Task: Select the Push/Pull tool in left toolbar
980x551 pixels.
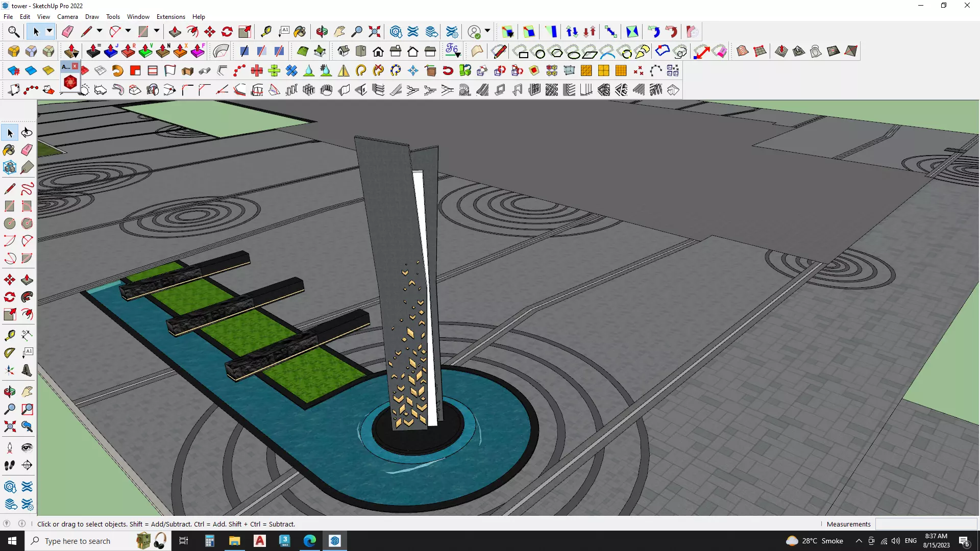Action: point(27,280)
